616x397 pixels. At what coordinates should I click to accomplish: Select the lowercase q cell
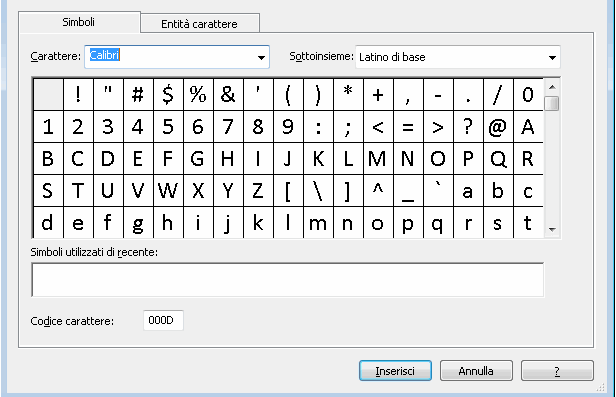(x=438, y=223)
